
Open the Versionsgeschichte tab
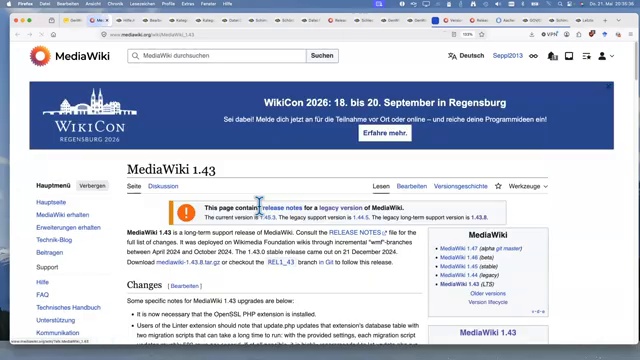point(460,186)
